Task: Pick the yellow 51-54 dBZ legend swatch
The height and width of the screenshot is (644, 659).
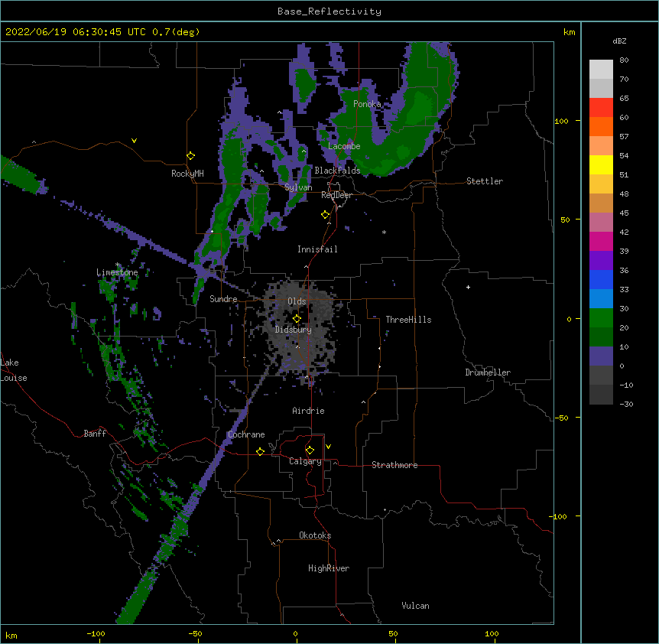Action: coord(601,164)
